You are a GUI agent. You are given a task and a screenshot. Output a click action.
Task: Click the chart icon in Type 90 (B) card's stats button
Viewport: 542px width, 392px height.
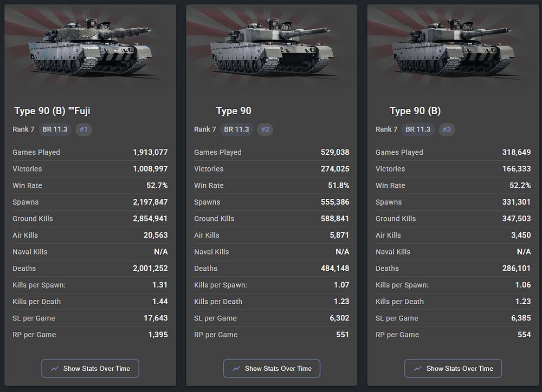pos(418,369)
